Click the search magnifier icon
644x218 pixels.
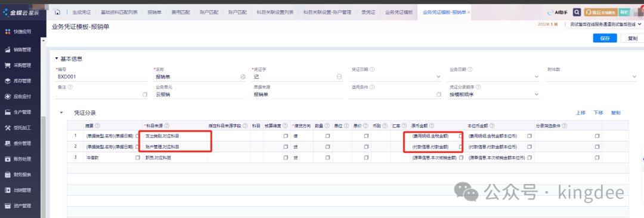[577, 13]
